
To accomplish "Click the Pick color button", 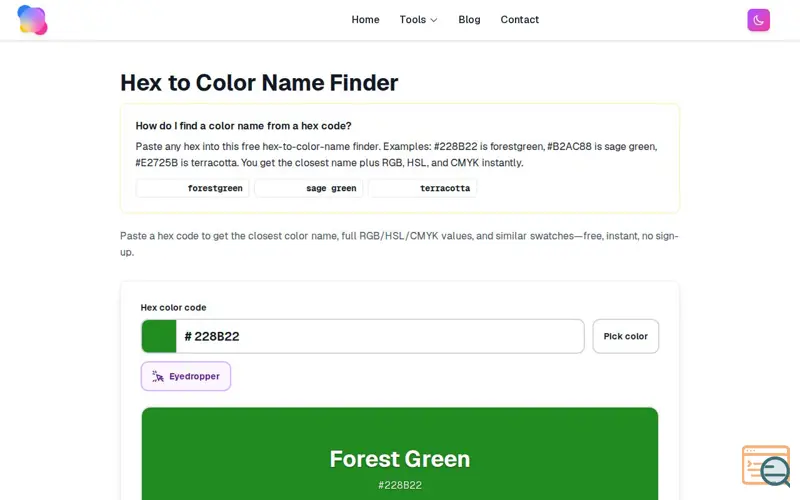I will [626, 336].
